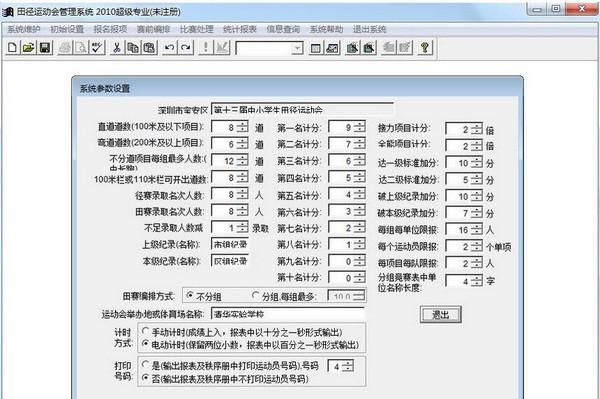Click the form window toolbar icon
This screenshot has height=399, width=600.
(316, 47)
